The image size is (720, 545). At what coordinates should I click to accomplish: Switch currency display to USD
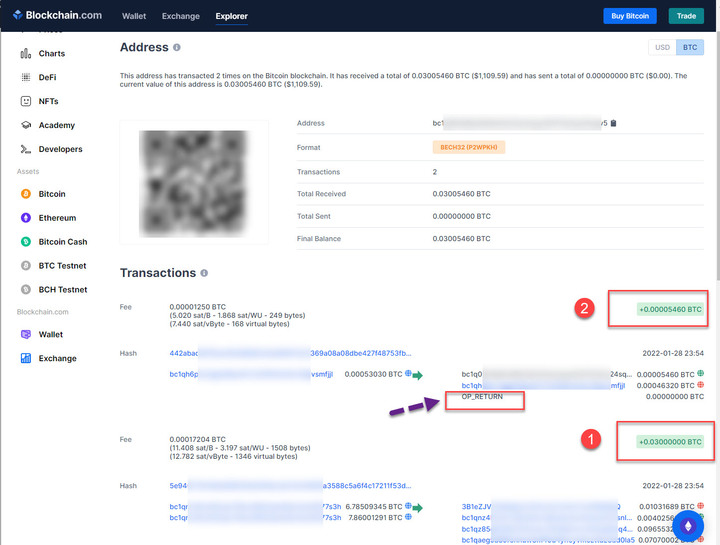pos(662,47)
